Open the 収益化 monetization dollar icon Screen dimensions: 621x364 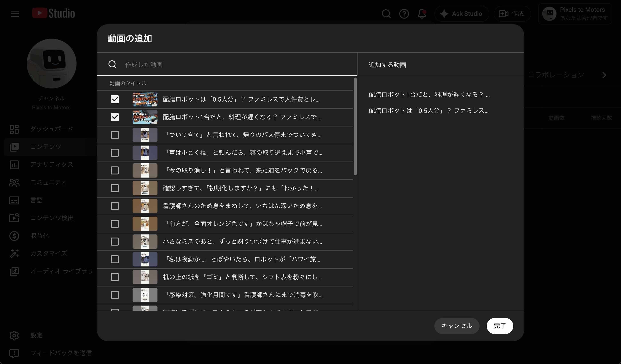14,236
